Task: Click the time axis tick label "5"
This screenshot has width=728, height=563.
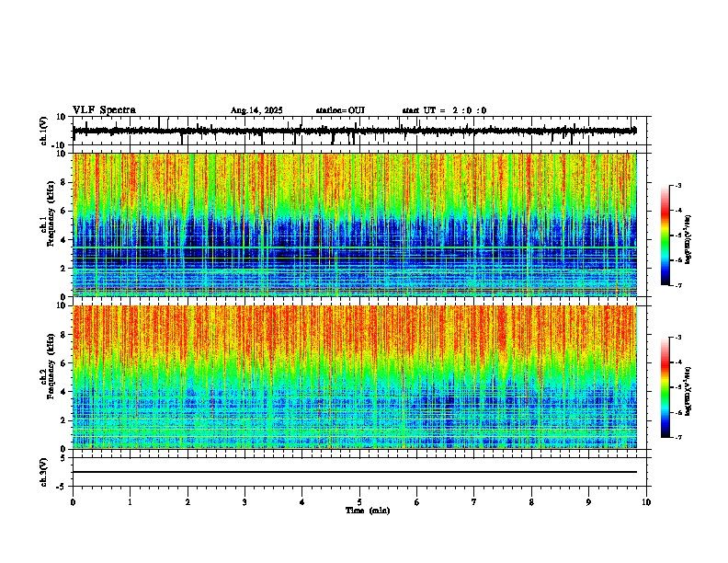Action: (359, 502)
